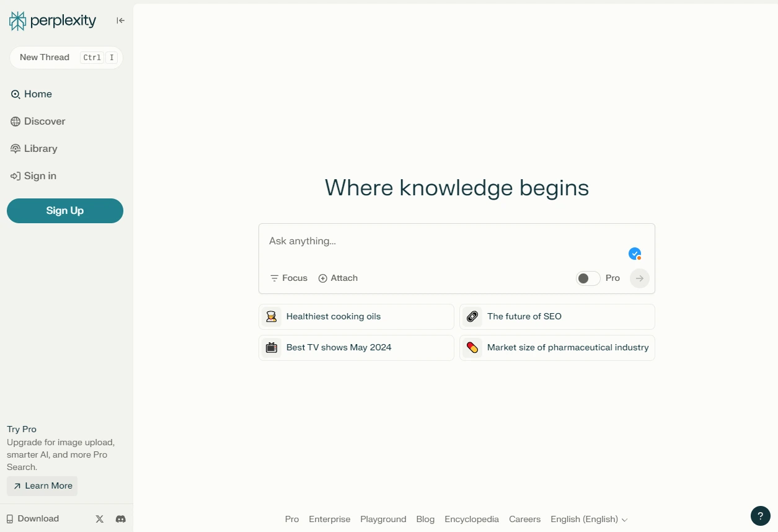The height and width of the screenshot is (532, 778).
Task: Collapse the sidebar using the arrow icon
Action: [x=120, y=20]
